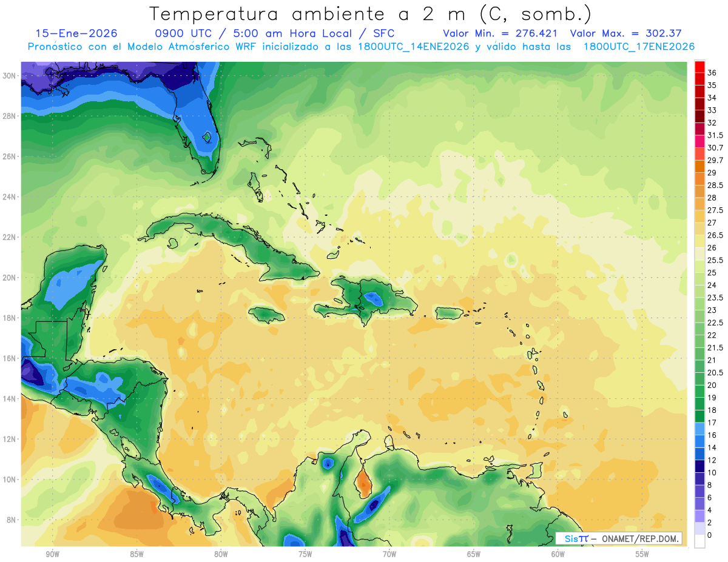Image resolution: width=728 pixels, height=562 pixels.
Task: Click the '24N' latitude label
Action: pos(10,196)
